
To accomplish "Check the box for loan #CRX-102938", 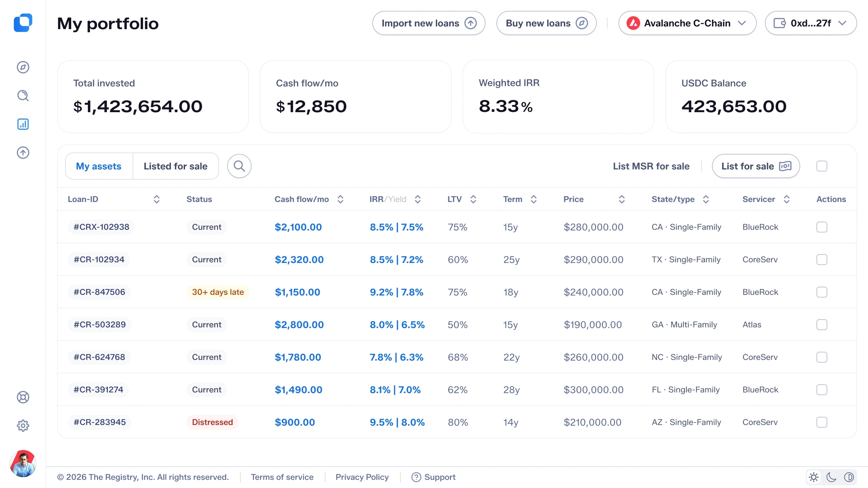I will pyautogui.click(x=822, y=227).
